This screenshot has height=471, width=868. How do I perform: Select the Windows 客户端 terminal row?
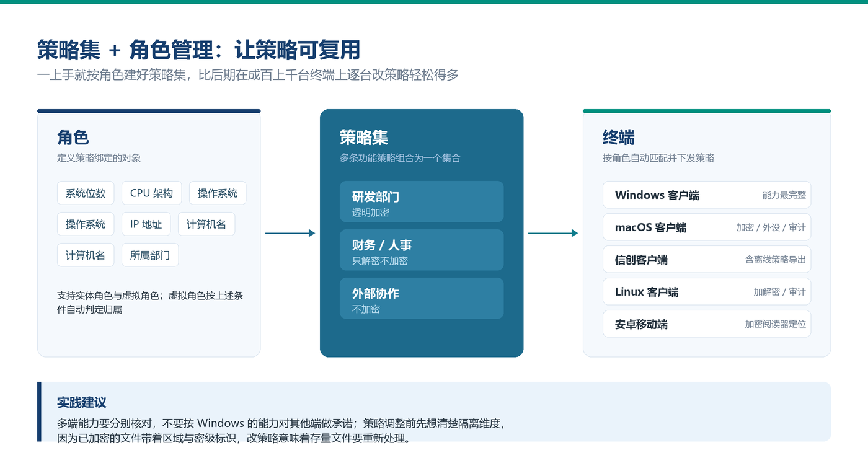707,195
